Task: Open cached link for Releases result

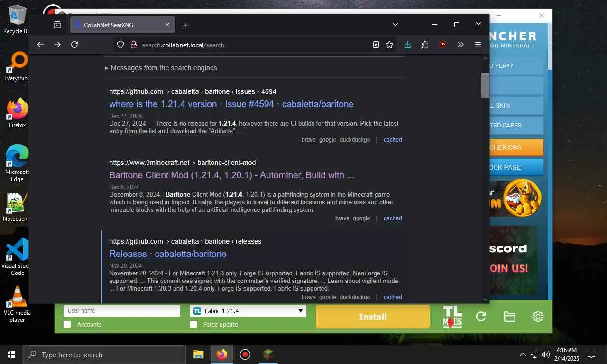Action: point(393,297)
